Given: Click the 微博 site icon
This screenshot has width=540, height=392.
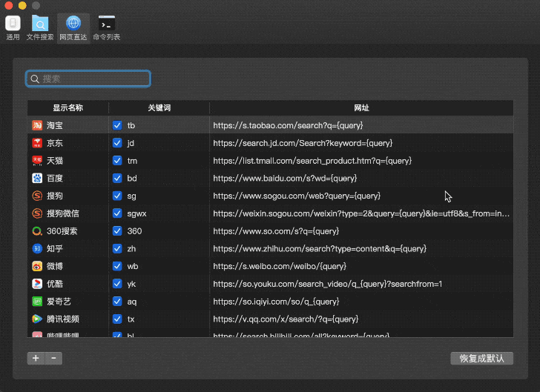Looking at the screenshot, I should tap(37, 266).
